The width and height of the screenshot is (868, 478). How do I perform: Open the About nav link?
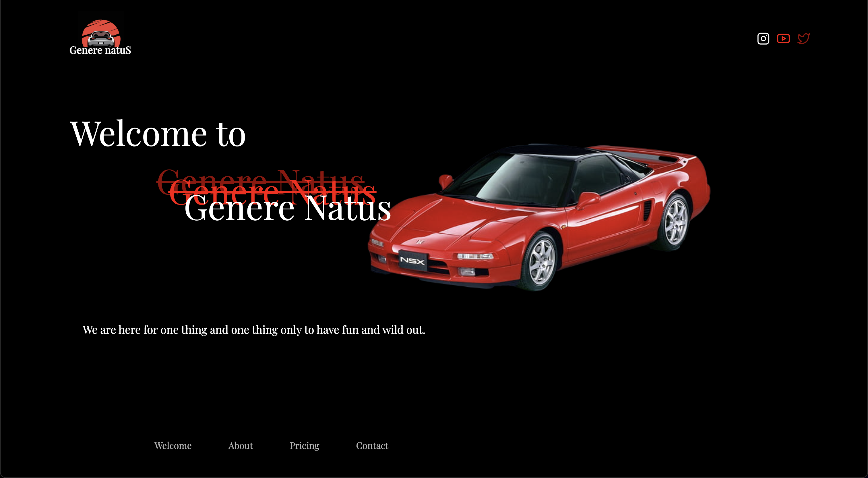[241, 446]
